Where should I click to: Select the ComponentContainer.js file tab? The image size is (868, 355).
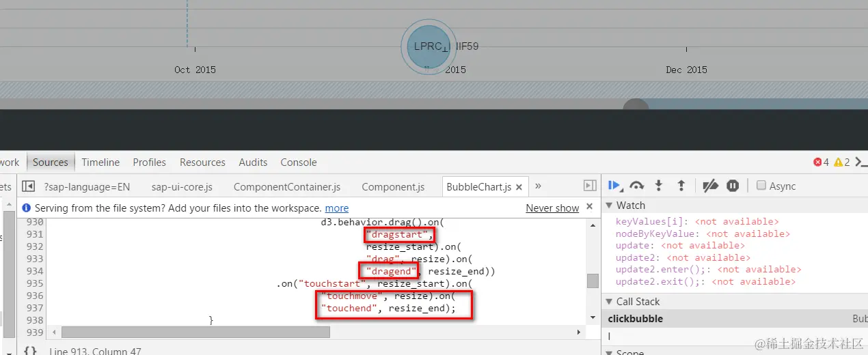287,186
